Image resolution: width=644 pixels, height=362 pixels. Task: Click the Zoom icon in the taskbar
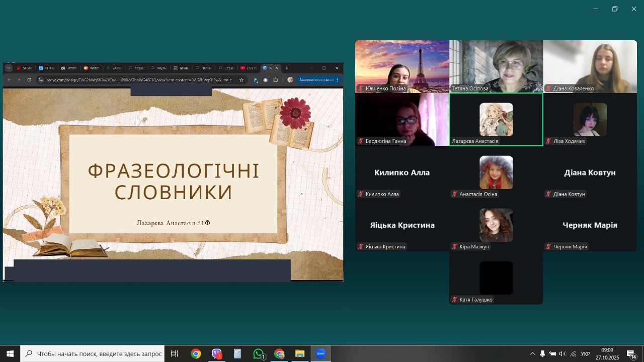click(x=320, y=354)
